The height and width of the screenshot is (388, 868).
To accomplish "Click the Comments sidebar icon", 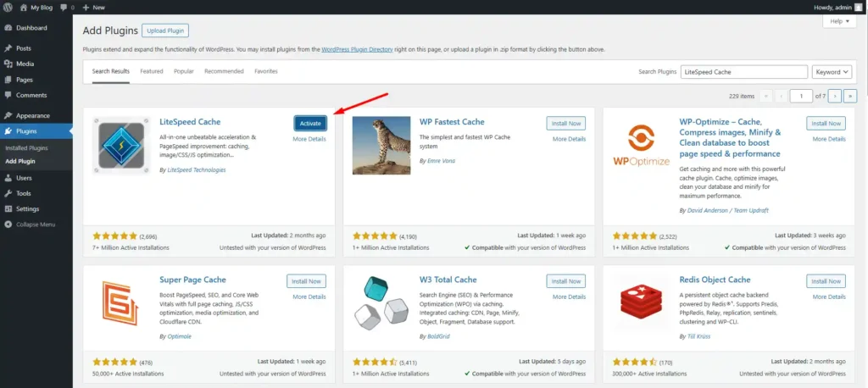I will pos(8,95).
